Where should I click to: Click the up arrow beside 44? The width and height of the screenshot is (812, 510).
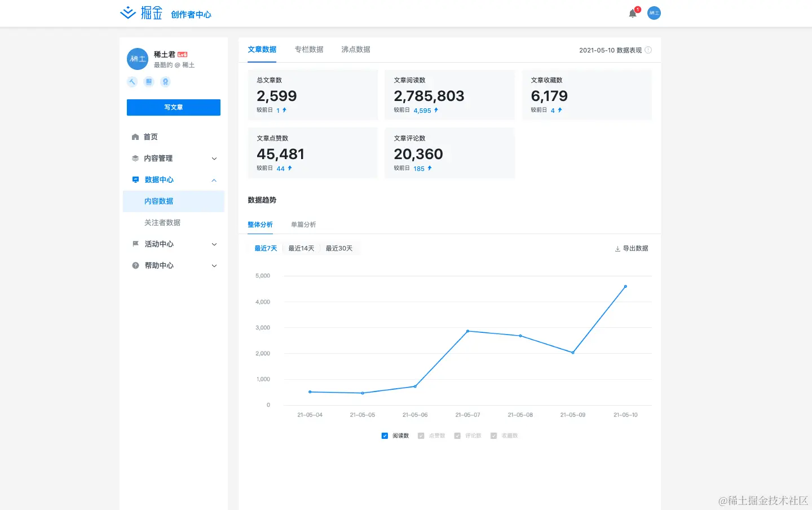(290, 169)
